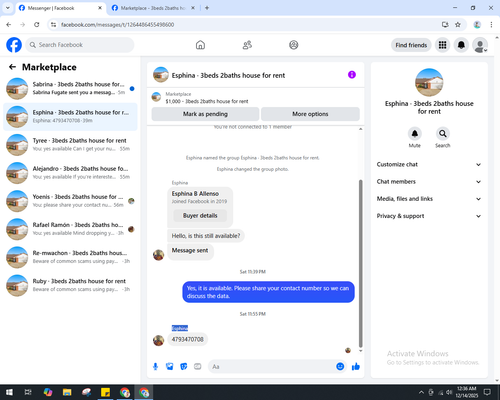Click Find friends button

411,45
